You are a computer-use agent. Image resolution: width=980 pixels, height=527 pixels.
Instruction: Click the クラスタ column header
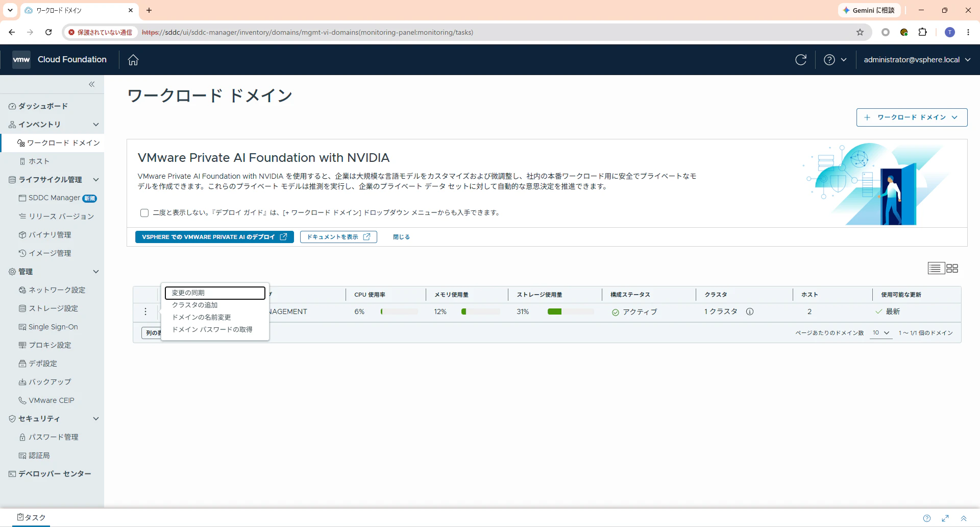coord(716,295)
